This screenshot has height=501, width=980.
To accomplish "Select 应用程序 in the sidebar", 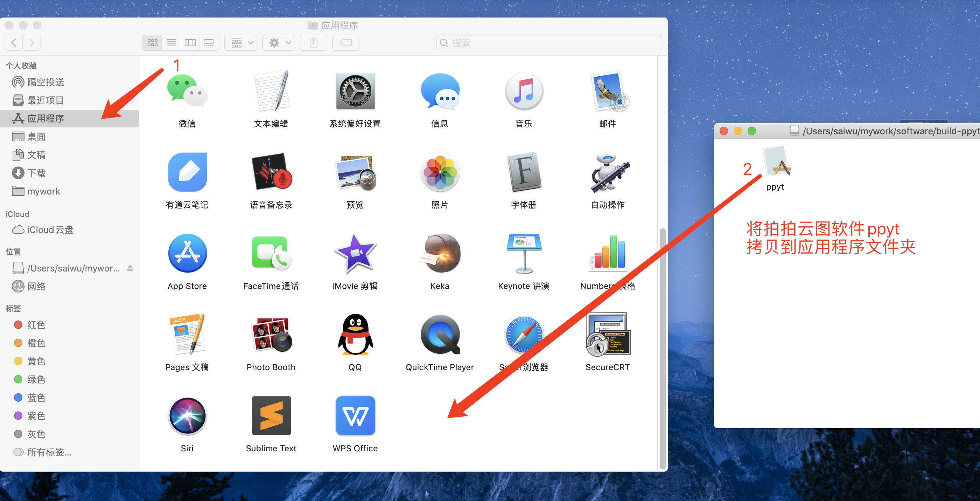I will pos(69,118).
